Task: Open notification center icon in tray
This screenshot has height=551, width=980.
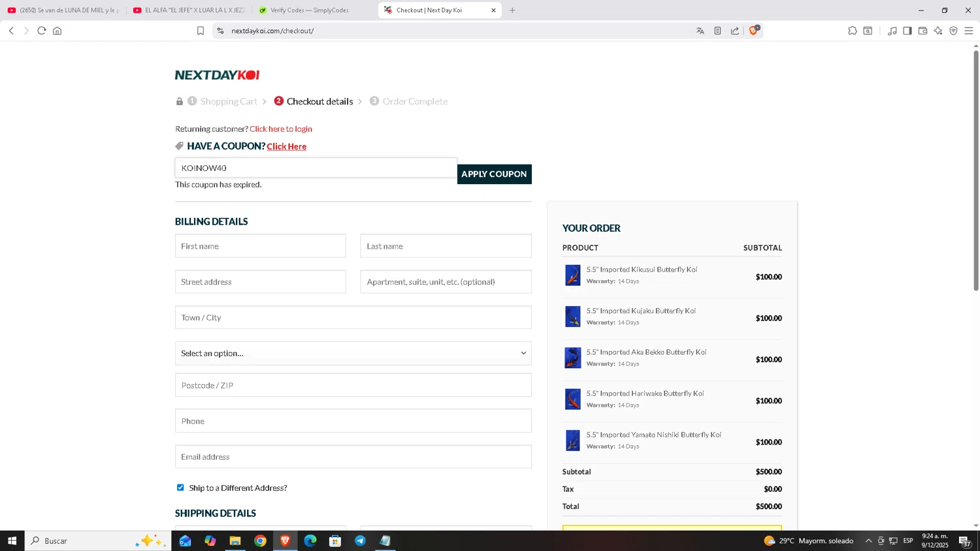Action: tap(964, 541)
